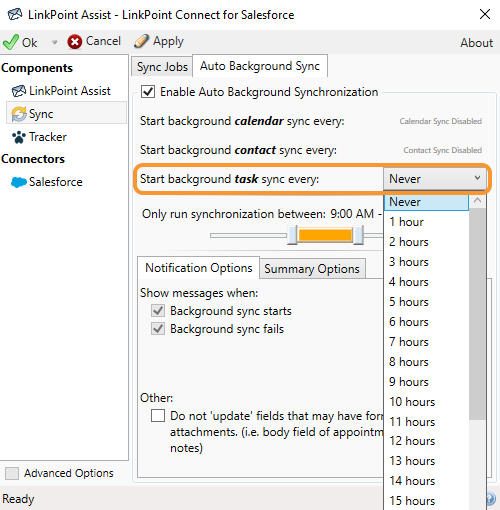Screen dimensions: 500x510
Task: Click the green checkmark Ok icon
Action: click(11, 42)
